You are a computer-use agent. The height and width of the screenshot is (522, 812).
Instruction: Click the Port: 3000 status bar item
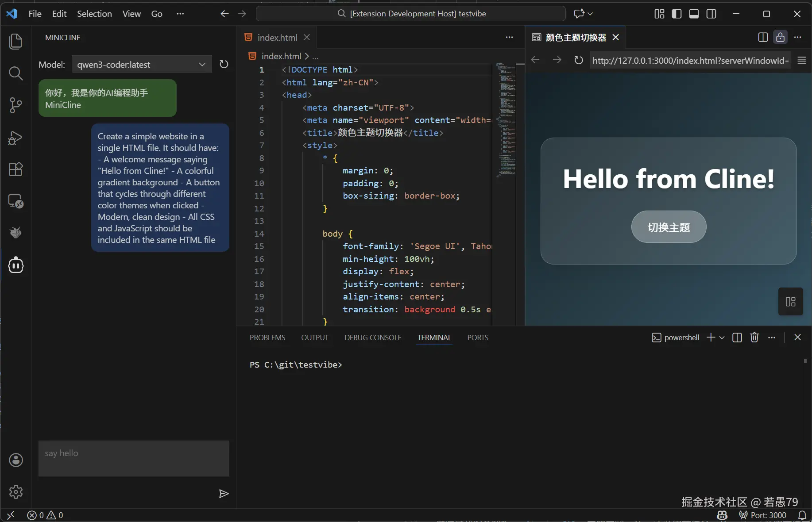click(x=763, y=515)
